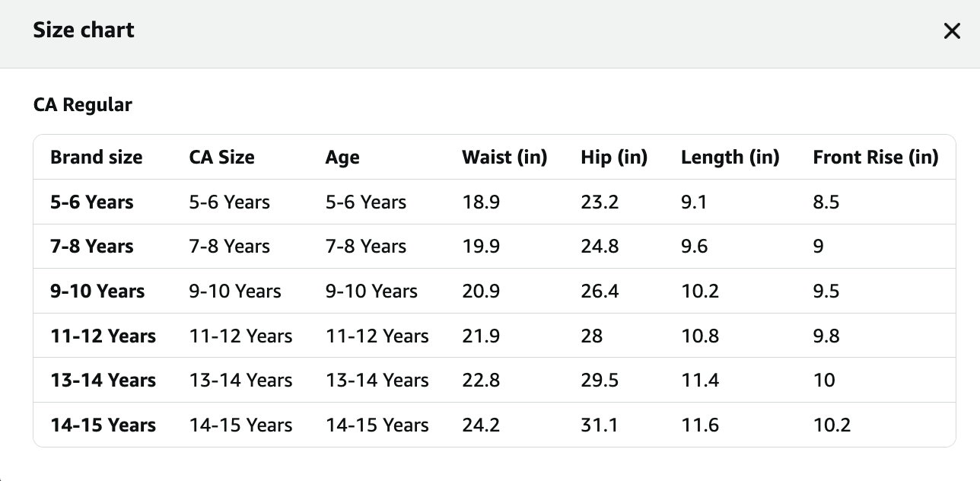Close the Size chart dialog
This screenshot has height=481, width=980.
[x=952, y=31]
